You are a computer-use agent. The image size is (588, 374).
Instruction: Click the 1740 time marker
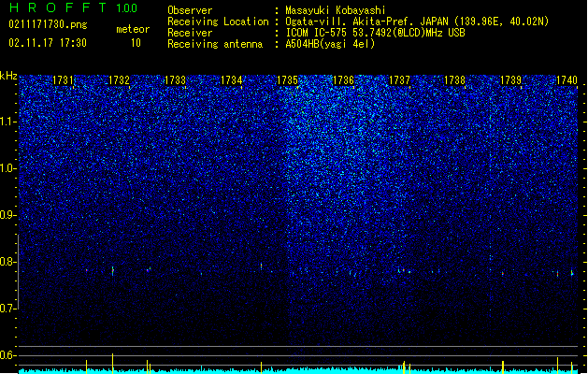click(566, 79)
